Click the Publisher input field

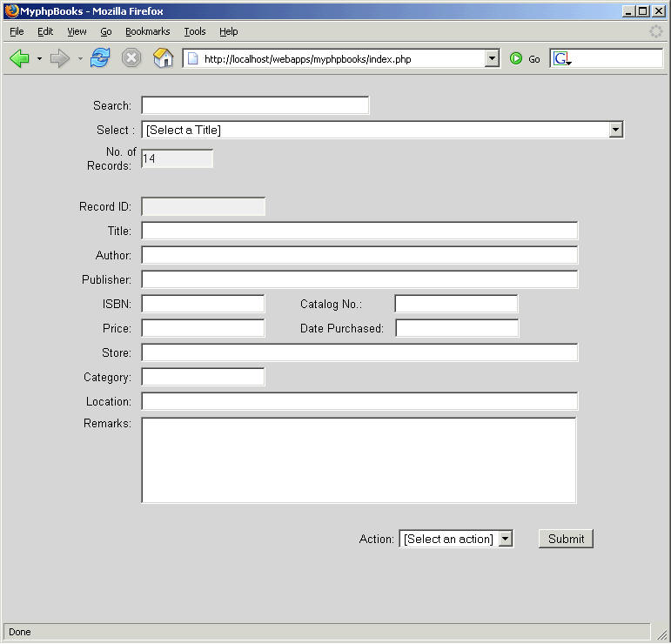tap(359, 279)
